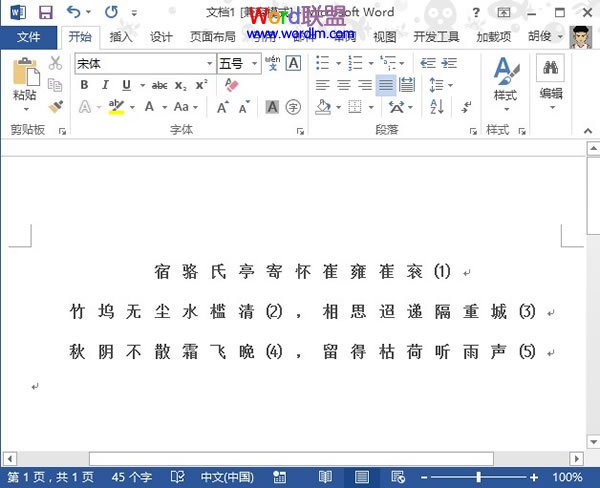Toggle strikethrough text formatting

click(x=158, y=85)
